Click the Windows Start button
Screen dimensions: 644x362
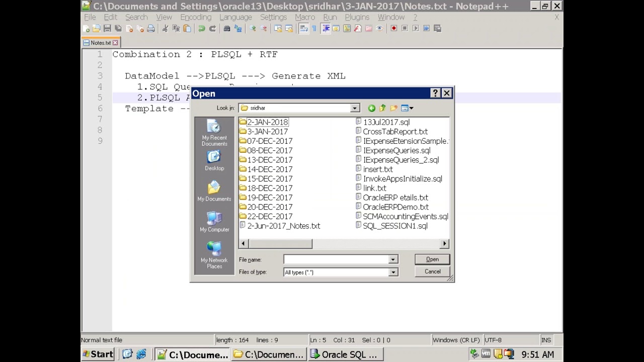tap(99, 354)
